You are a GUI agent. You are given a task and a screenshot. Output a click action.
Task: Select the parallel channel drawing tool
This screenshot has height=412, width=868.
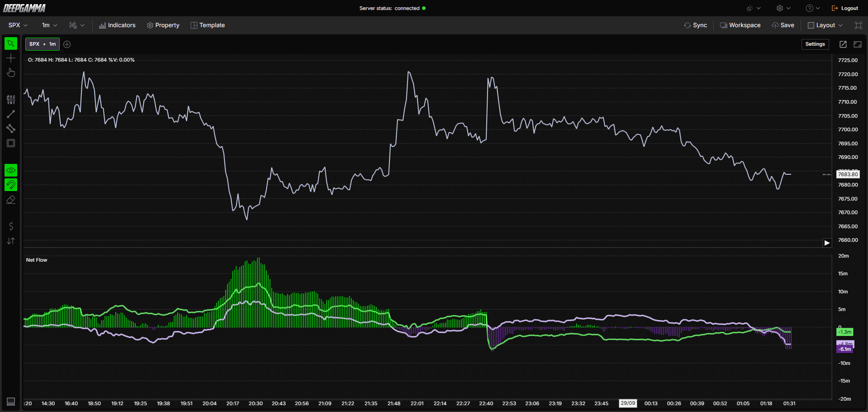pyautogui.click(x=11, y=129)
